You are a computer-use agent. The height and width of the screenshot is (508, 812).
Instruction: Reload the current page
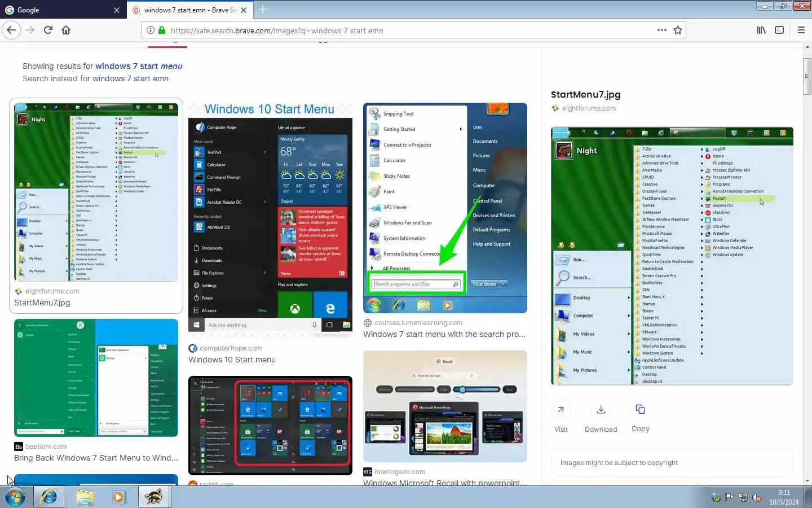click(x=48, y=30)
